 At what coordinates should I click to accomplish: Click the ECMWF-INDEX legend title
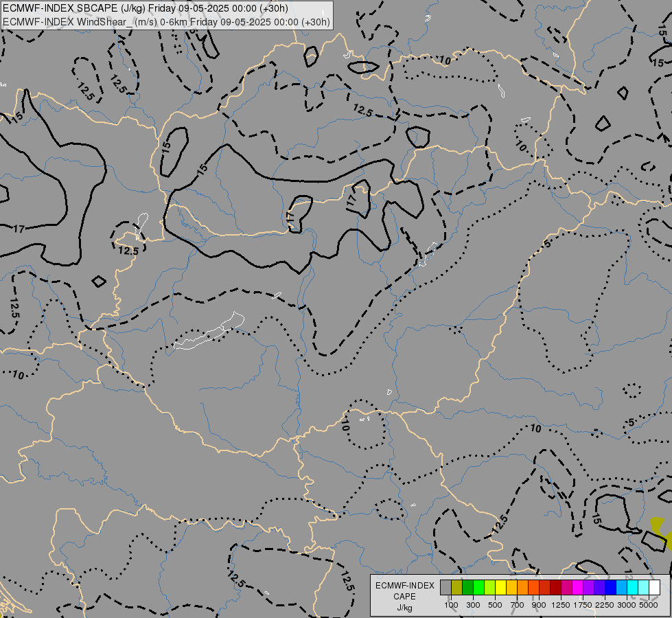pyautogui.click(x=405, y=586)
